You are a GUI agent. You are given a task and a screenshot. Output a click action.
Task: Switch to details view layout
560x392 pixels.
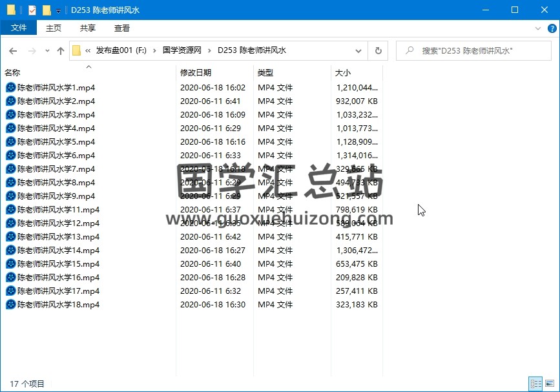point(535,384)
